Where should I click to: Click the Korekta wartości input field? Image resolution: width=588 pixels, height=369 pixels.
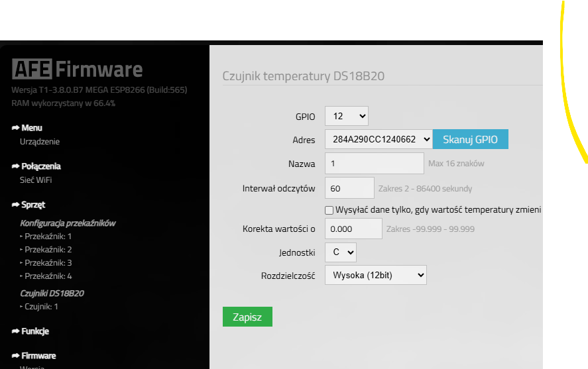click(353, 229)
